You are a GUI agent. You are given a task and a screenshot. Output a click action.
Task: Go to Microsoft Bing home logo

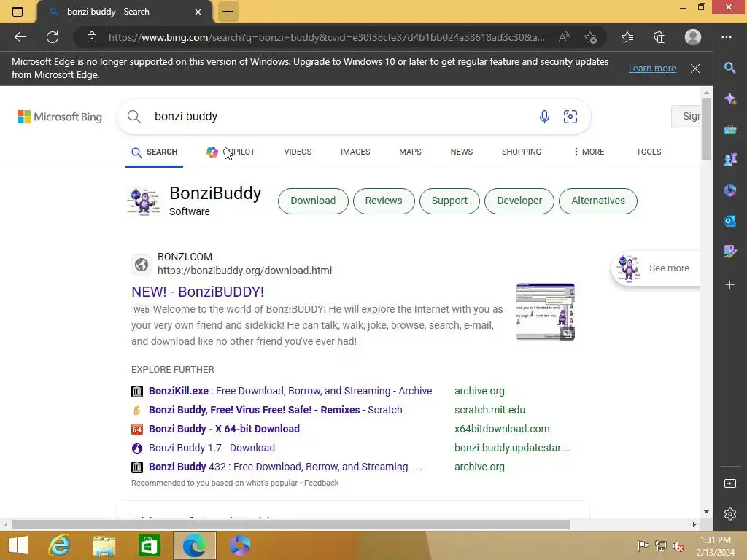pos(60,117)
